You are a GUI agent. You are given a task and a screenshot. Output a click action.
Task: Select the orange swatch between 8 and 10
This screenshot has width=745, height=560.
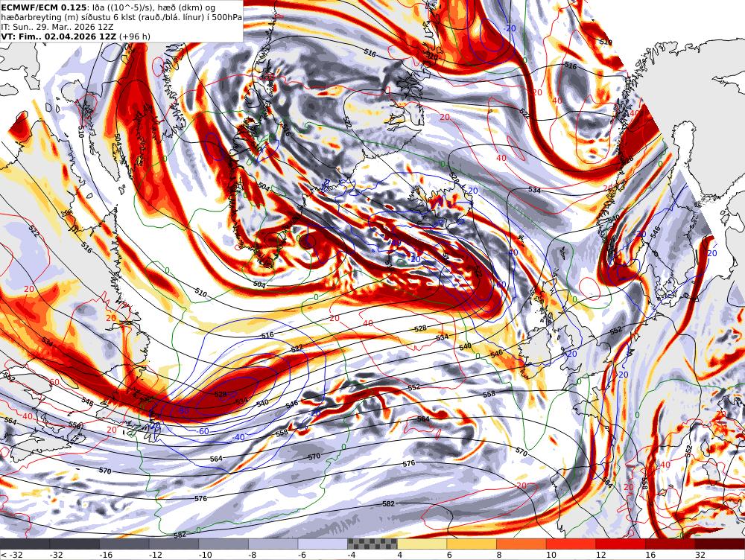521,544
